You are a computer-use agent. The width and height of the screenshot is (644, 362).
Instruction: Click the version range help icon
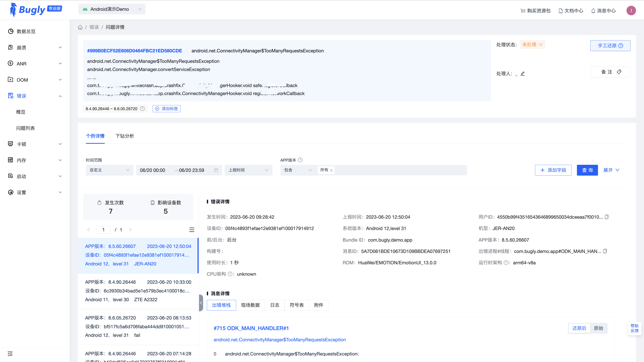click(x=142, y=108)
